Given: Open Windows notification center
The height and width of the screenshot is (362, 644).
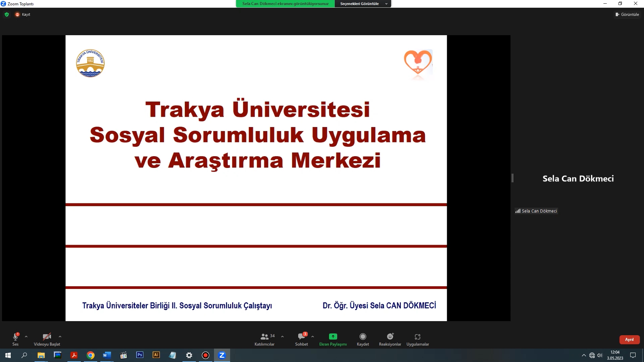Looking at the screenshot, I should pyautogui.click(x=633, y=355).
